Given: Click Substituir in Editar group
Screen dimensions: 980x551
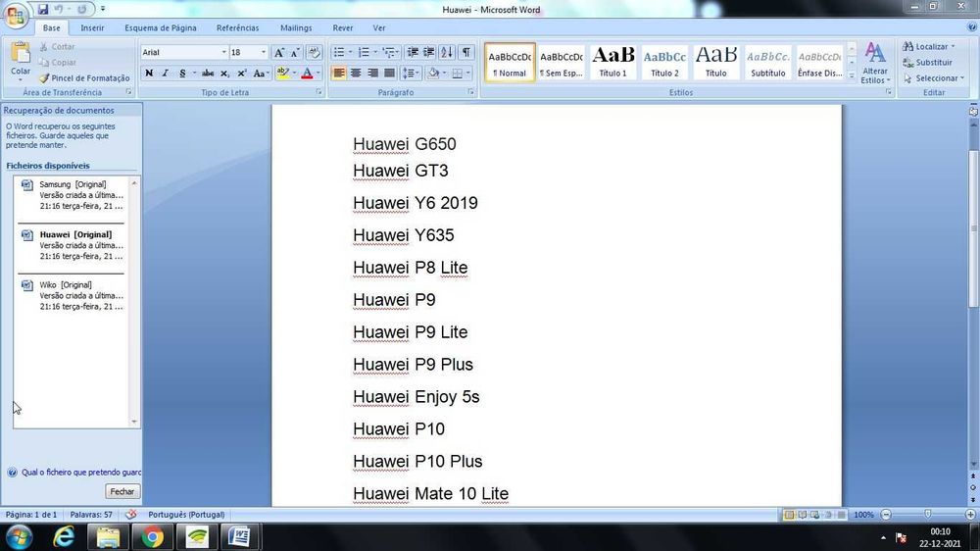Looking at the screenshot, I should (928, 63).
